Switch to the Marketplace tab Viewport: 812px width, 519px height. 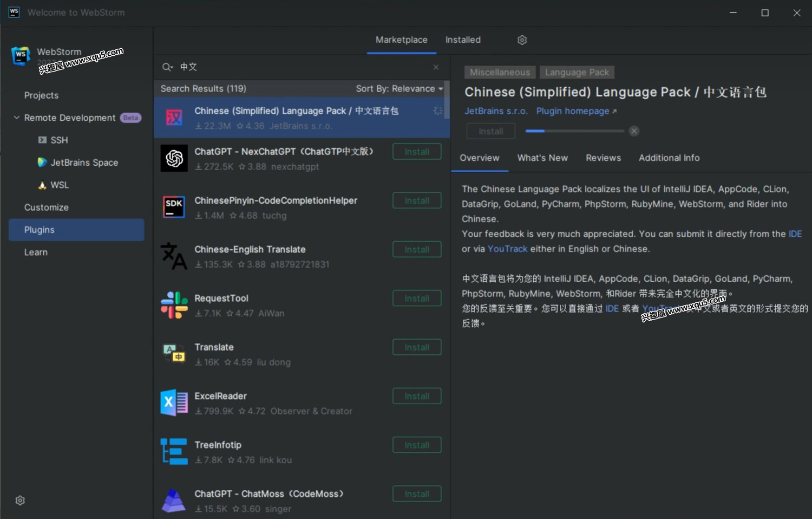[x=401, y=40]
